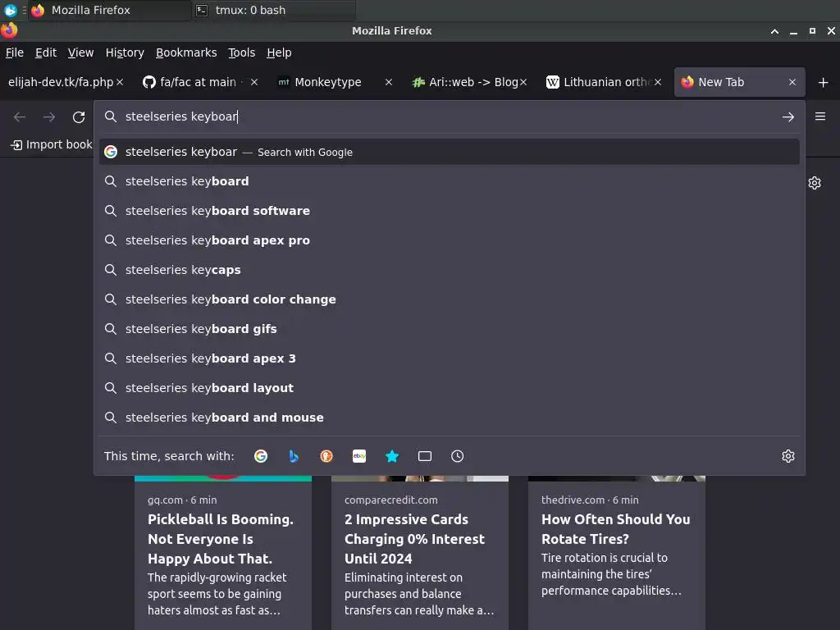
Task: Open the File menu
Action: coord(15,52)
